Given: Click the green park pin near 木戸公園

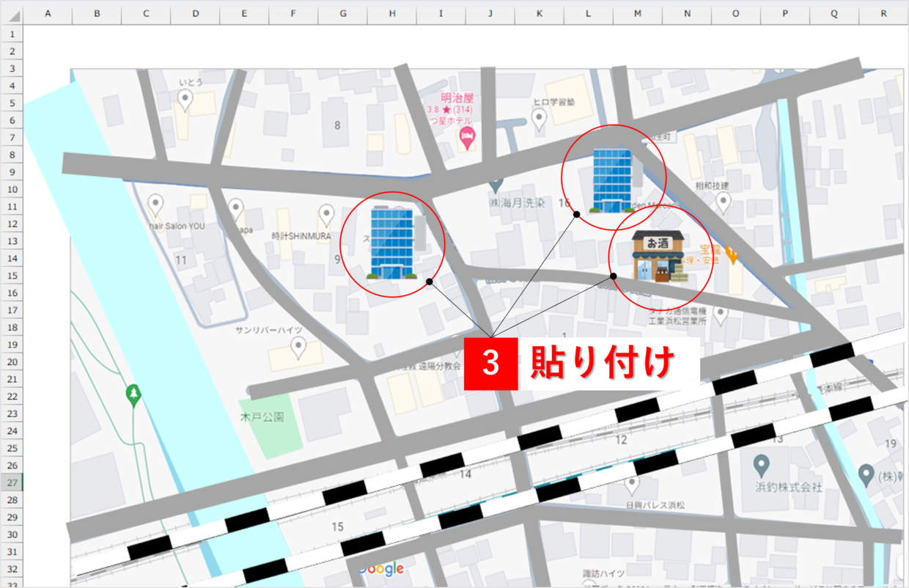Looking at the screenshot, I should (x=133, y=396).
